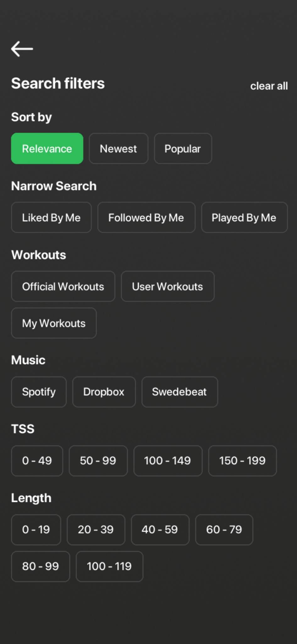Pick TSS range 100 - 149
The image size is (297, 644).
click(168, 460)
